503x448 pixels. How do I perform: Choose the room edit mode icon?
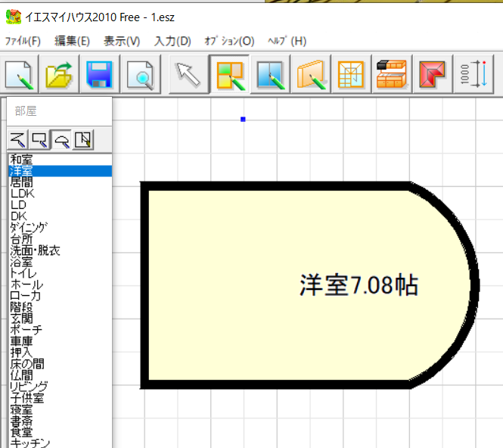pyautogui.click(x=83, y=139)
